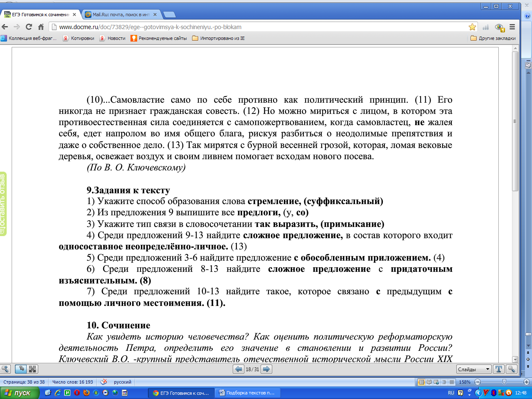Screen dimensions: 532x399
Task: Launch Firefox from quick launch
Action: 86,392
